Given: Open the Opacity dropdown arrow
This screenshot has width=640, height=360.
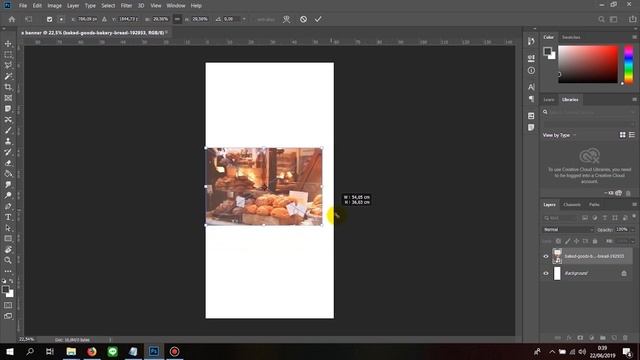Looking at the screenshot, I should pyautogui.click(x=633, y=230).
